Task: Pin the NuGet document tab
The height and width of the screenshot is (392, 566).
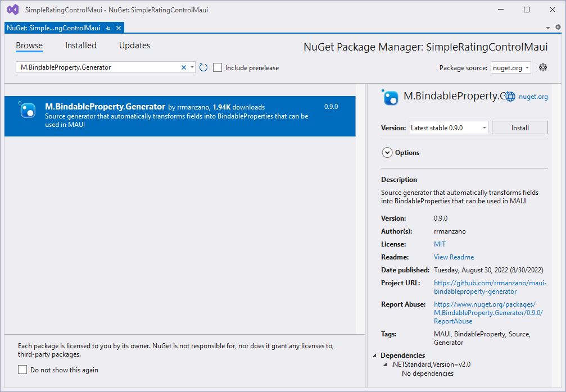Action: (x=108, y=28)
